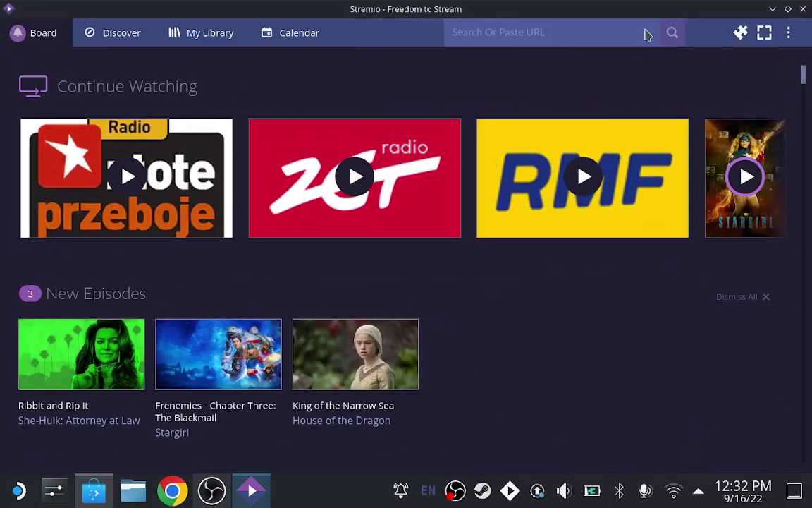Viewport: 812px width, 508px height.
Task: Click the 'Ribbit and Rip It' title
Action: (54, 406)
